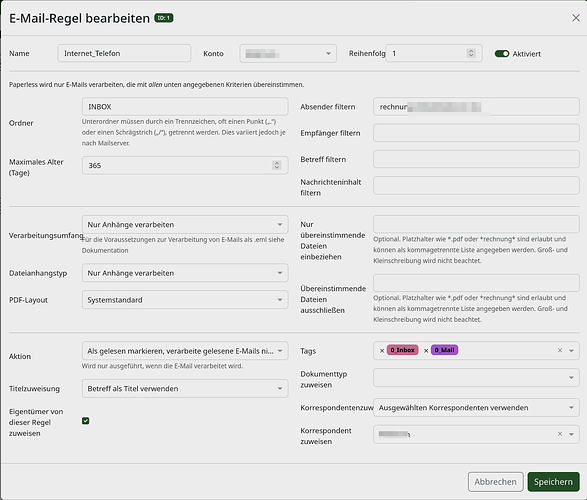Click the Ordner INBOX text field

coord(185,107)
